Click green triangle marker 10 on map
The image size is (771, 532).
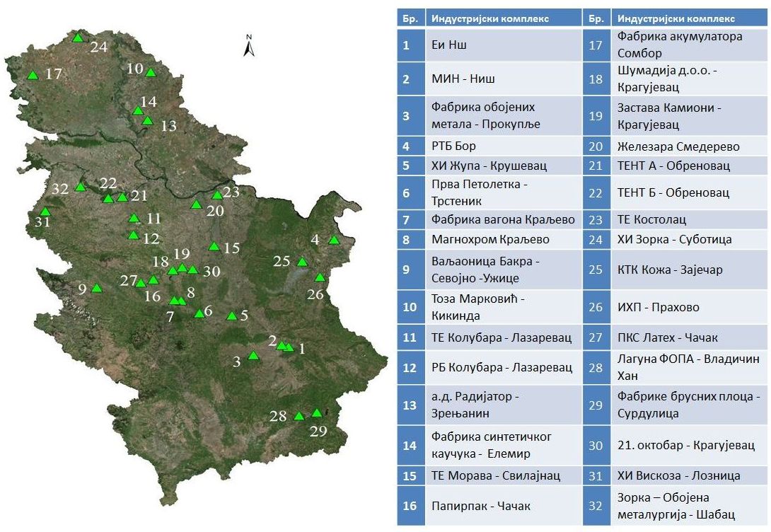(150, 72)
